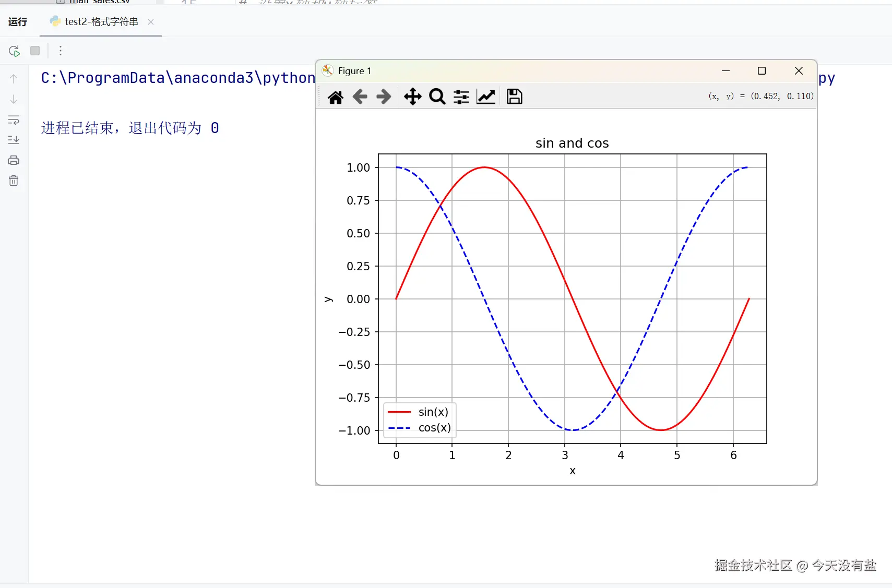Click the y-axis tick label −0.50
Image resolution: width=892 pixels, height=588 pixels.
[x=354, y=365]
